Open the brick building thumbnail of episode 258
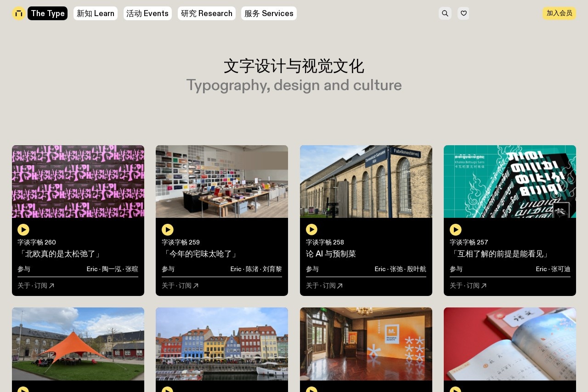 click(366, 182)
